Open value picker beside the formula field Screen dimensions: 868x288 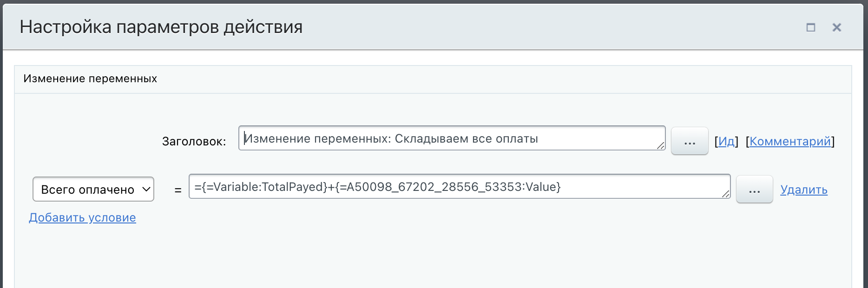click(754, 190)
